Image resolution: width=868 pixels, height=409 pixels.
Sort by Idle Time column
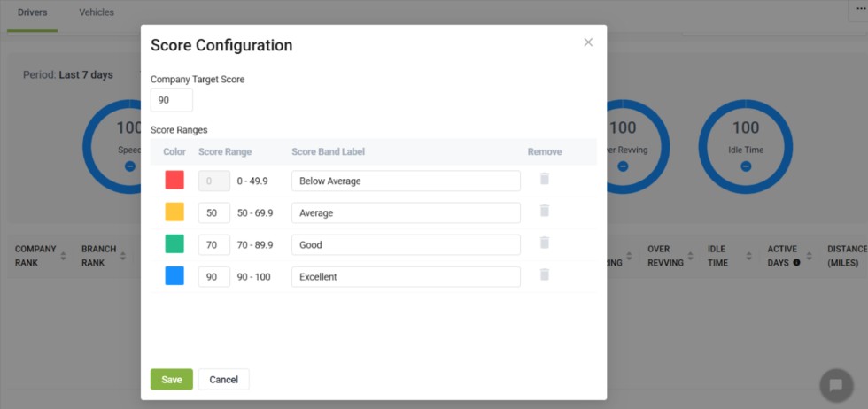click(x=749, y=256)
